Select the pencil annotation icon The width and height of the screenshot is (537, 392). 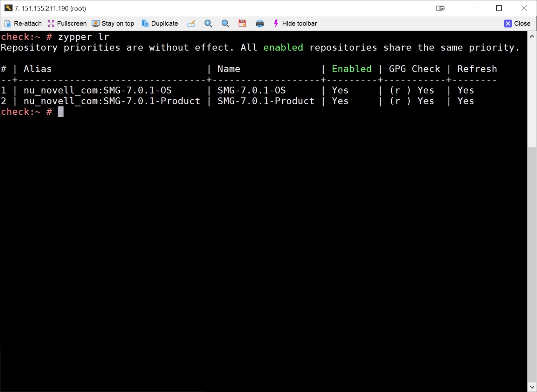tap(191, 23)
